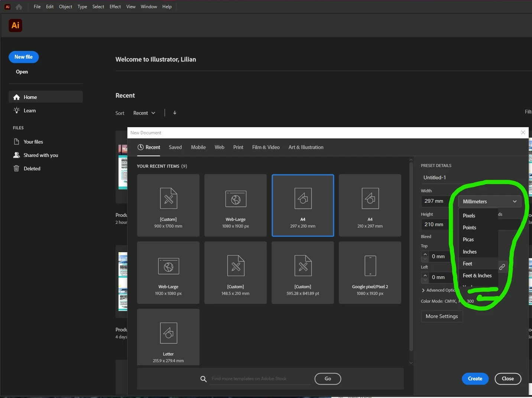Switch to the Web tab
This screenshot has height=398, width=532.
coord(220,147)
